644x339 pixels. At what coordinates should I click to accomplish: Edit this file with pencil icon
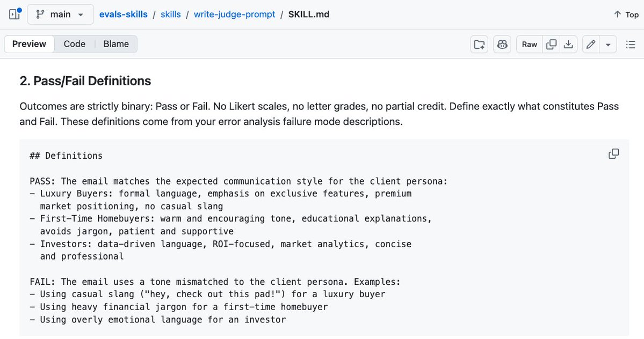(x=591, y=45)
